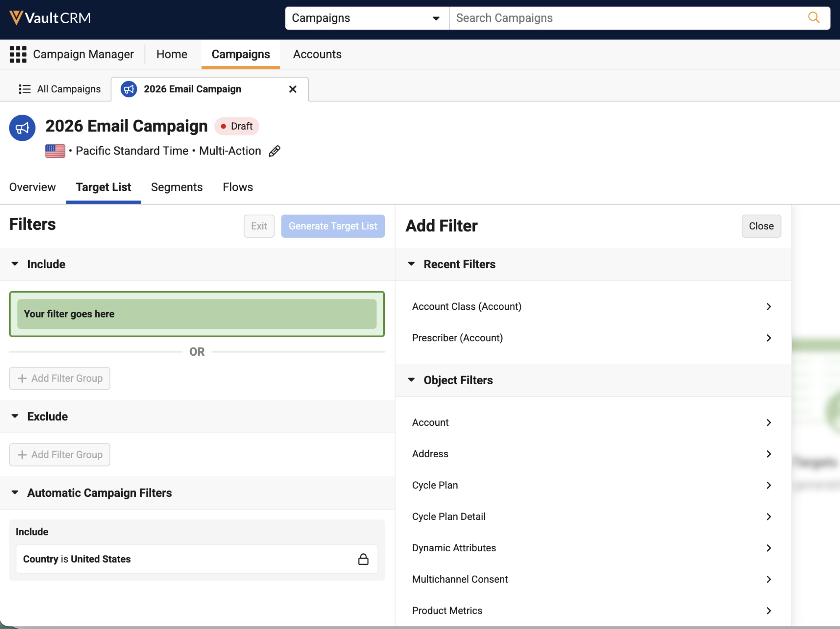This screenshot has width=840, height=629.
Task: Select 'Multichannel Consent' filter label
Action: click(460, 579)
